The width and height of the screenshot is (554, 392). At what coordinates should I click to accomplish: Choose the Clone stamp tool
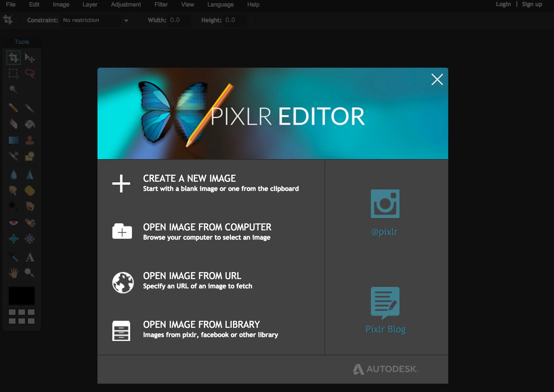pos(30,140)
